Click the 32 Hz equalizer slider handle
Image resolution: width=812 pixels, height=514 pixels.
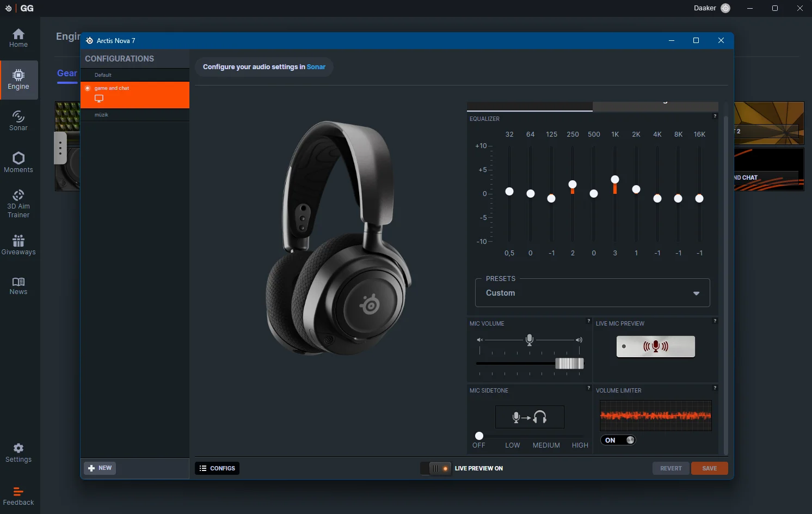click(509, 191)
